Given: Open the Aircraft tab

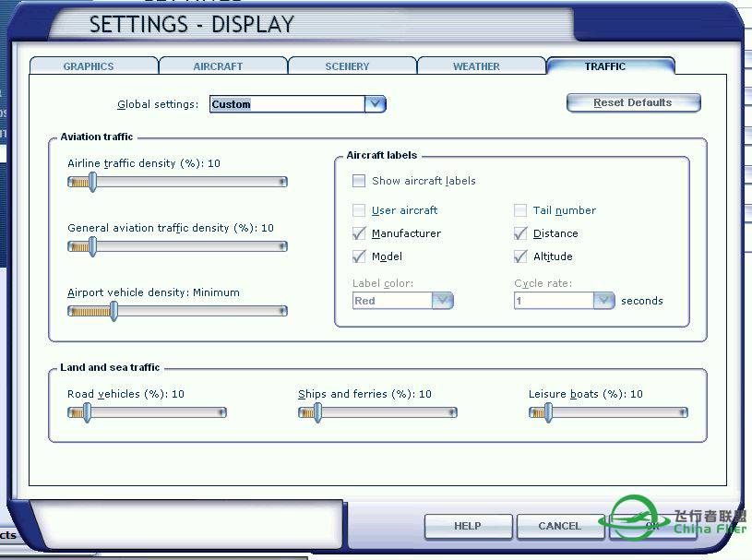Looking at the screenshot, I should 218,66.
